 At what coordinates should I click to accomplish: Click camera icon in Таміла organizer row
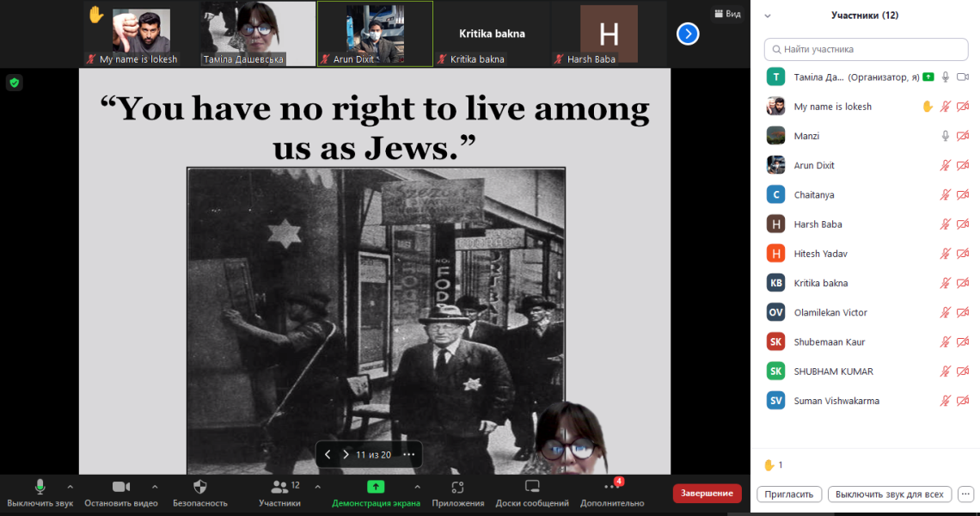tap(963, 77)
